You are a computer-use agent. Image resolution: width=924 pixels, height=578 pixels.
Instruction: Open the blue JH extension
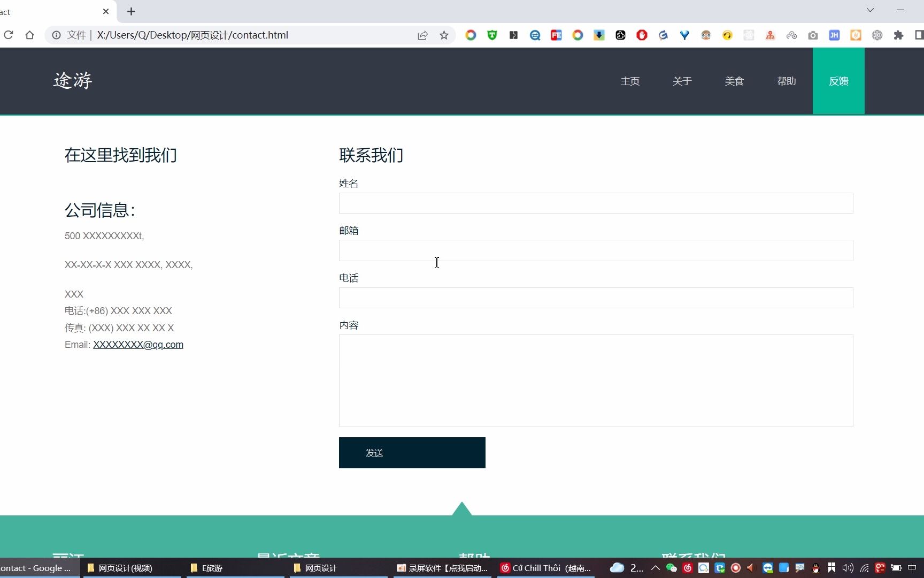[834, 35]
